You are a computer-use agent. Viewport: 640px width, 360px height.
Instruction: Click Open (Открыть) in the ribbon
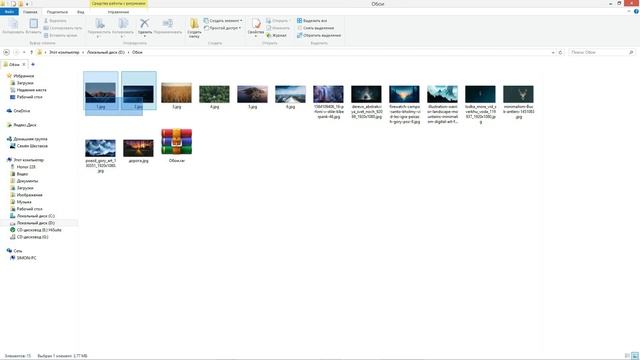[x=278, y=20]
